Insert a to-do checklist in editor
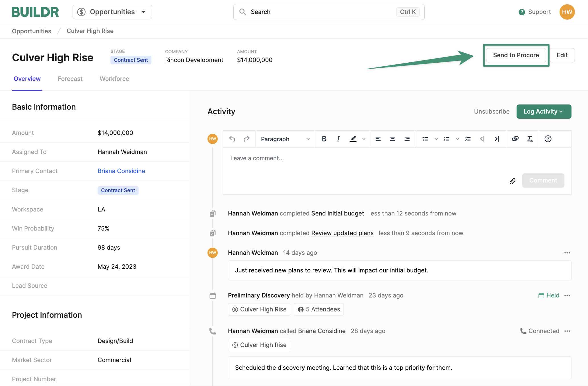 click(468, 139)
